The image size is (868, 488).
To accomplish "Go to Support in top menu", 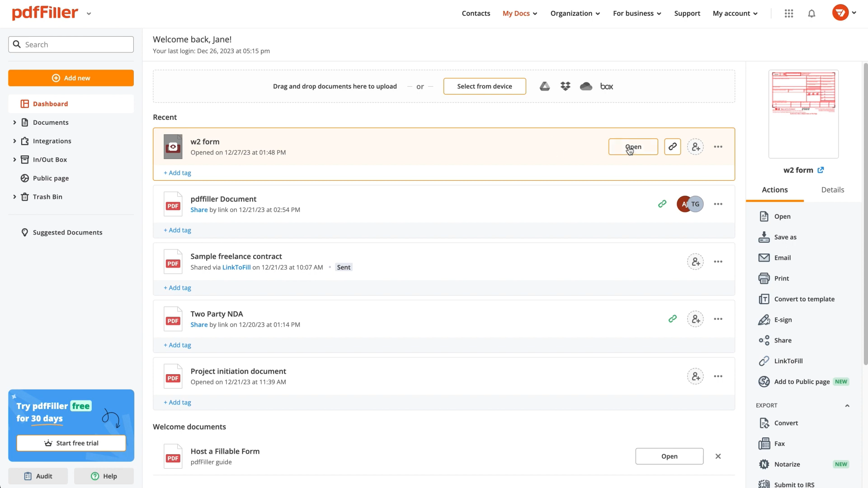I will tap(687, 14).
